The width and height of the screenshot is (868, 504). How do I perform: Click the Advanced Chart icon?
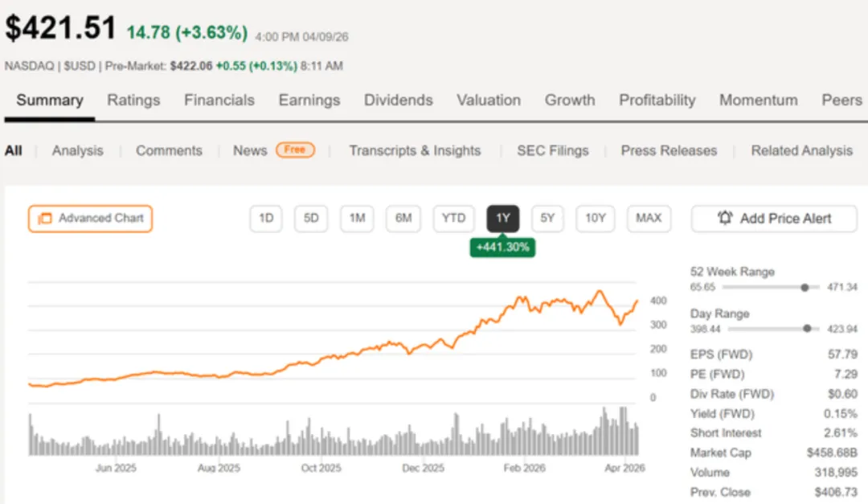point(45,218)
